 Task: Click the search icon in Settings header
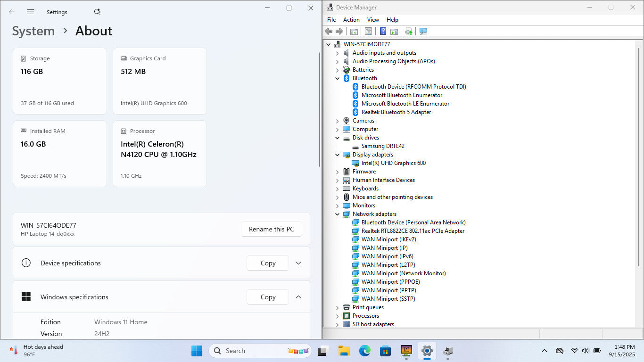click(97, 12)
